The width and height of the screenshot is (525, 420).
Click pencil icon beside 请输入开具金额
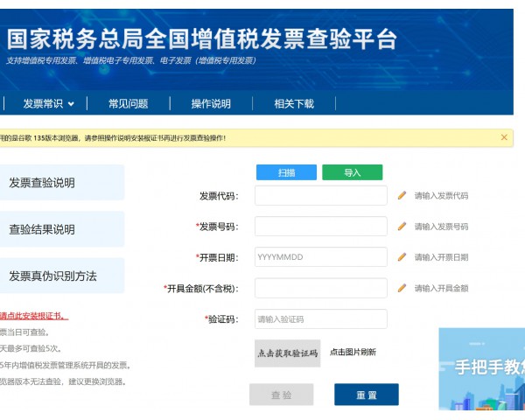[402, 288]
